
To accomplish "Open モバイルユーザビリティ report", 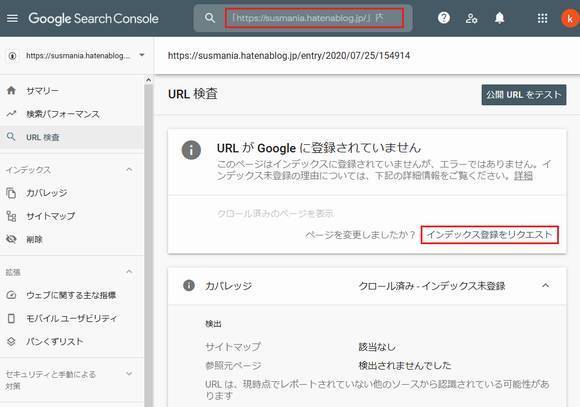I will [x=71, y=318].
